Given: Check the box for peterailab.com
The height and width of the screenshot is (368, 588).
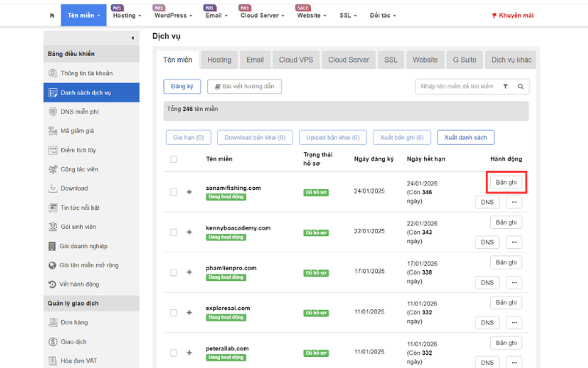Looking at the screenshot, I should pos(173,353).
